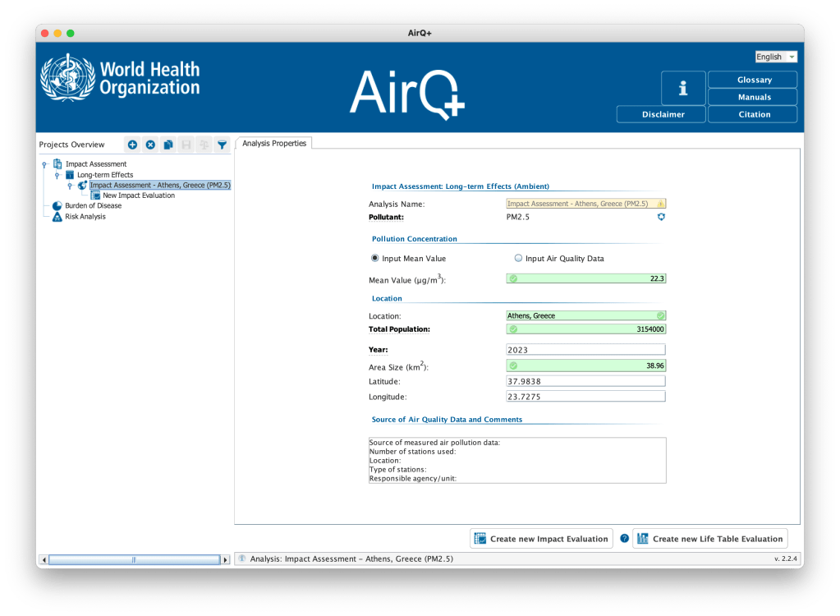
Task: Collapse the Long-term Effects tree node
Action: click(57, 175)
